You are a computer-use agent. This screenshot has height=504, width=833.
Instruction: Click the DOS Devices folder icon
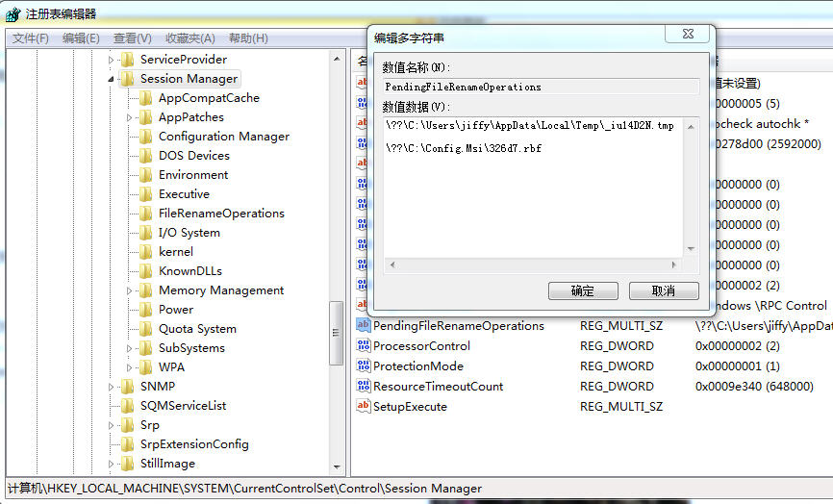pyautogui.click(x=146, y=156)
